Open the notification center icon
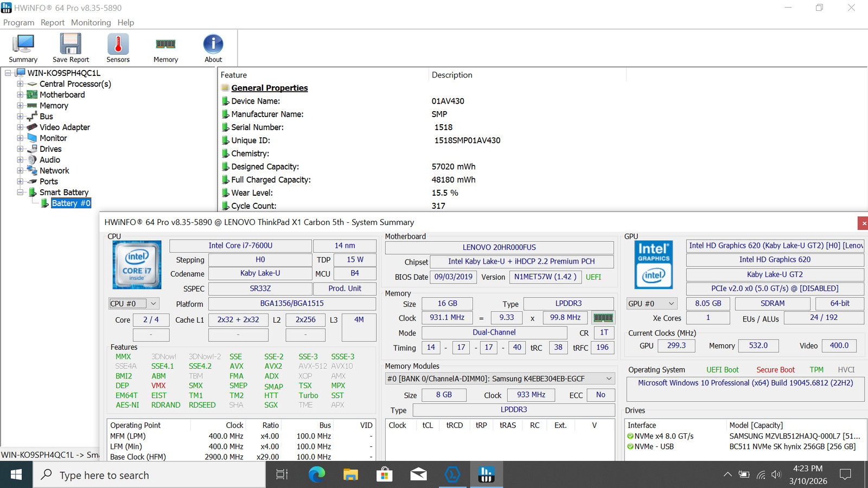 845,475
